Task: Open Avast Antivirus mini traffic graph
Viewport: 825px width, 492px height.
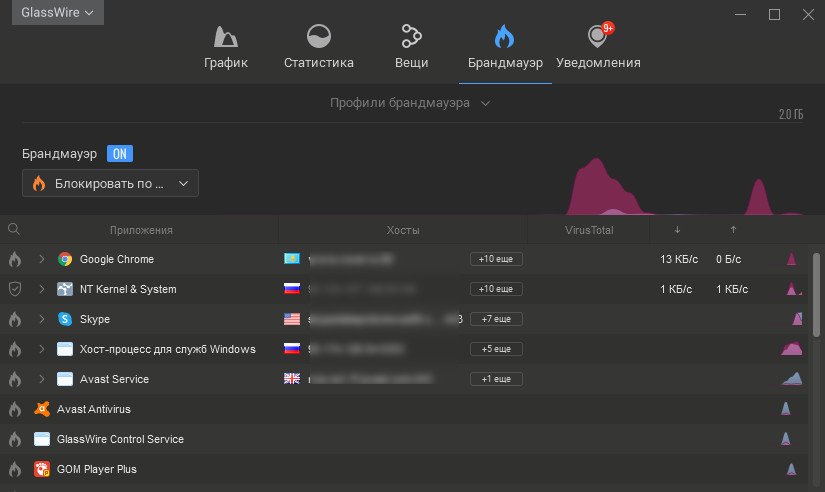Action: 786,408
